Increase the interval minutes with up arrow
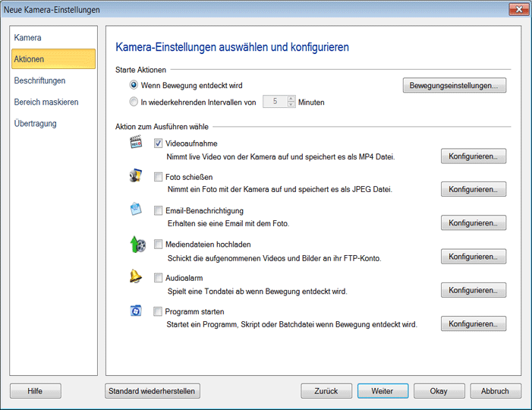Screen dimensions: 532x410 pos(291,99)
